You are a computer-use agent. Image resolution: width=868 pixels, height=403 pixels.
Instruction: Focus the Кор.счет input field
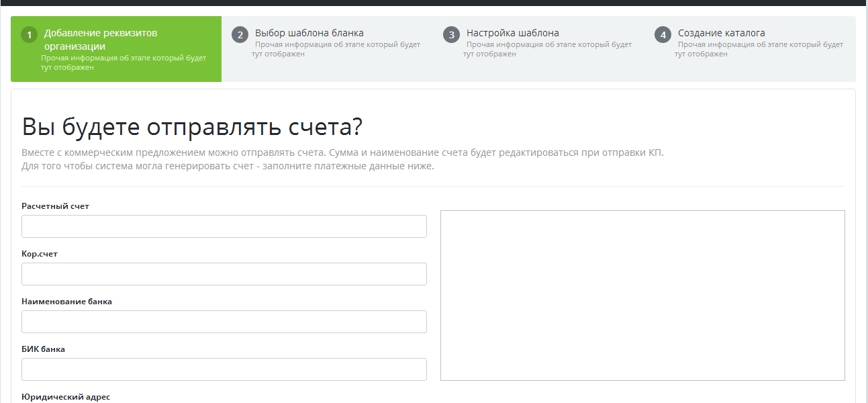pos(224,274)
